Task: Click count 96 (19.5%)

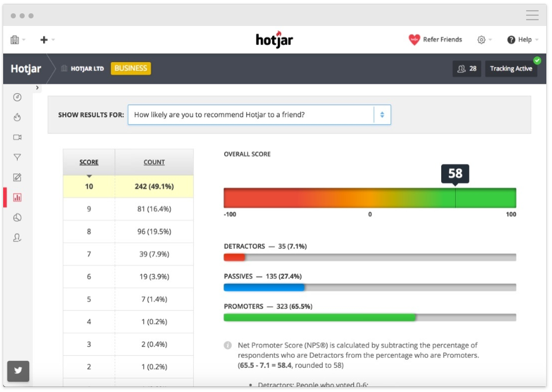Action: coord(154,231)
